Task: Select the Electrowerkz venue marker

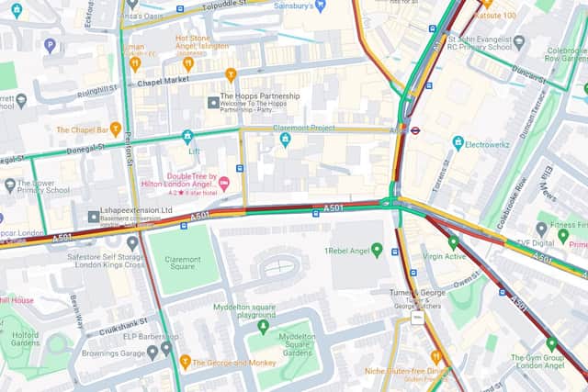Action: click(x=458, y=143)
